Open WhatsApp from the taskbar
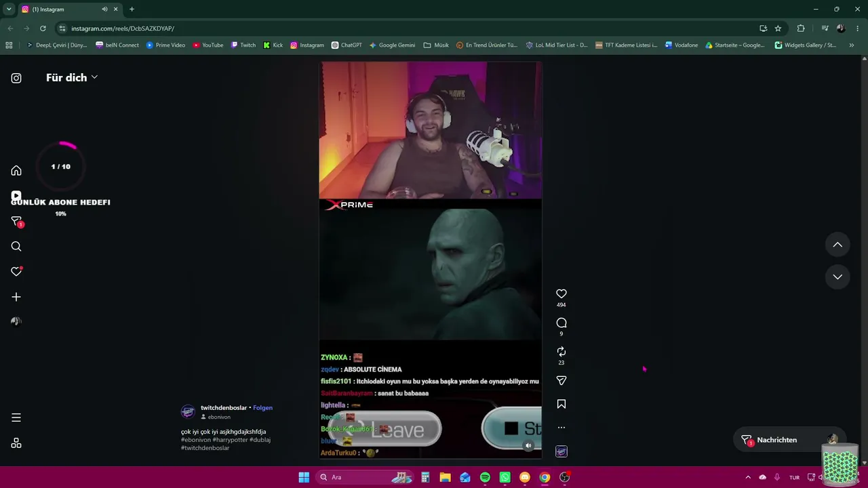This screenshot has height=488, width=868. 505,477
